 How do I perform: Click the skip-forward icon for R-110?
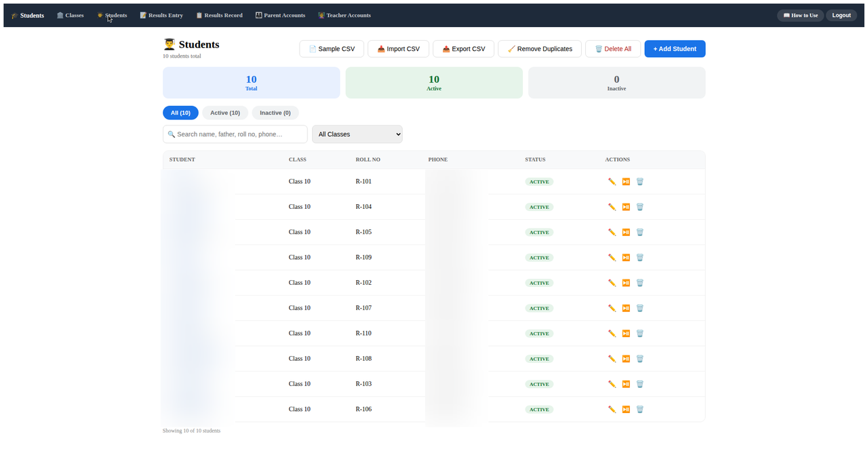[x=626, y=334]
